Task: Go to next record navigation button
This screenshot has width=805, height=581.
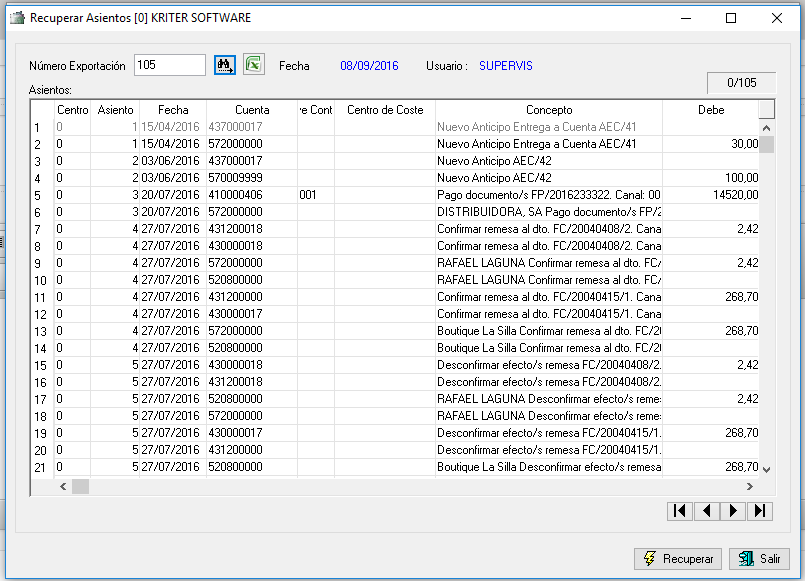Action: pos(733,511)
